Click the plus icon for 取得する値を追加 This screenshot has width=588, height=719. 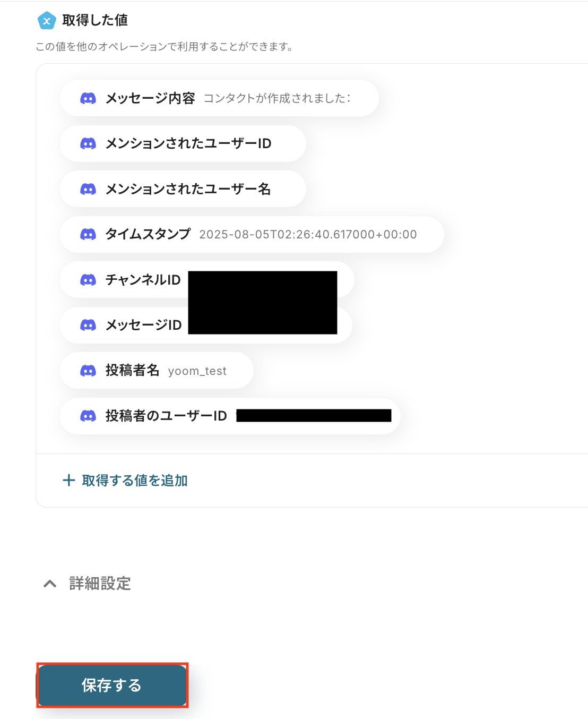tap(69, 481)
